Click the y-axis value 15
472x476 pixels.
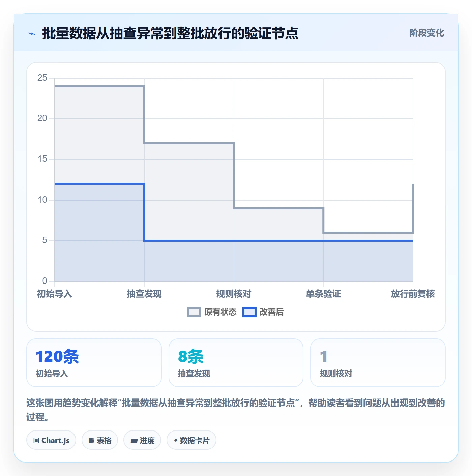coord(42,159)
